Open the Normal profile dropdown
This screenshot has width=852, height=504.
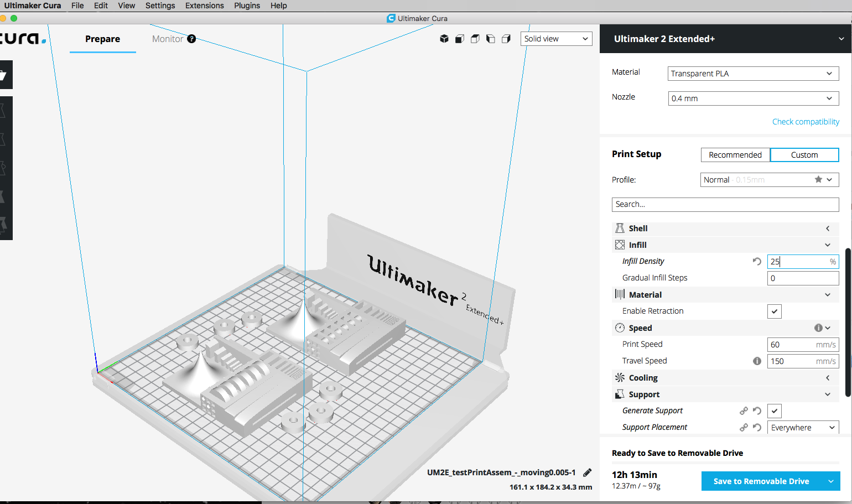coord(770,180)
